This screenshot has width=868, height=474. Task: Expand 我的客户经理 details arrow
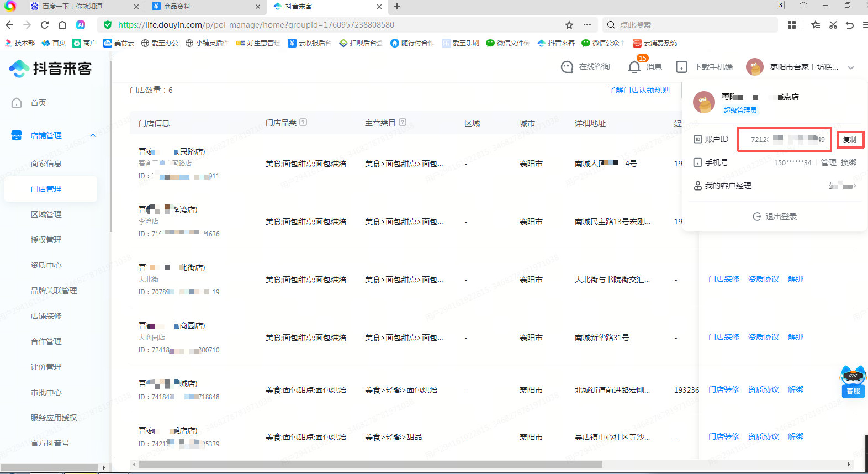(x=854, y=186)
